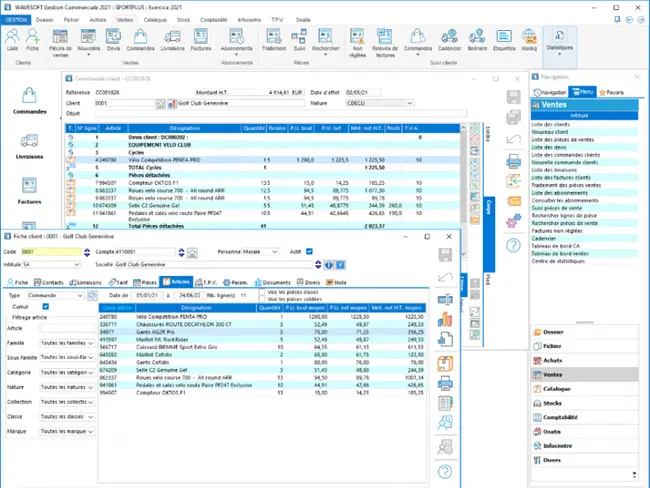Click the Objet input field

tap(281, 114)
